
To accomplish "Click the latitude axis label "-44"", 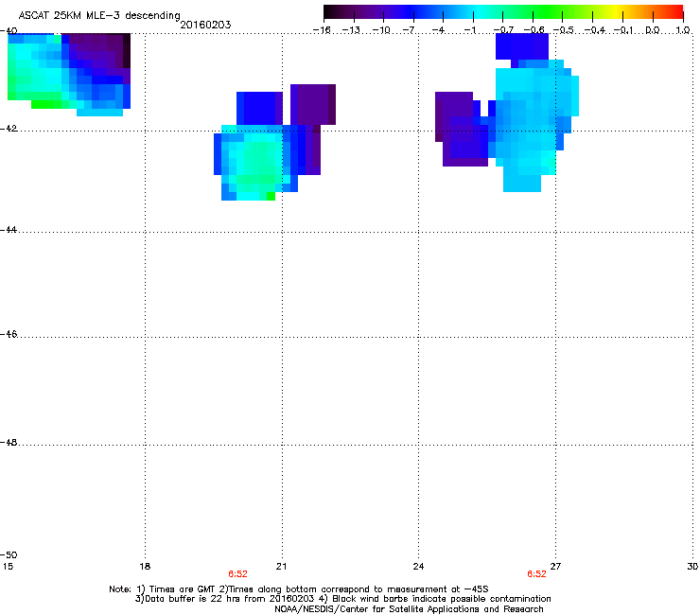I will tap(9, 230).
